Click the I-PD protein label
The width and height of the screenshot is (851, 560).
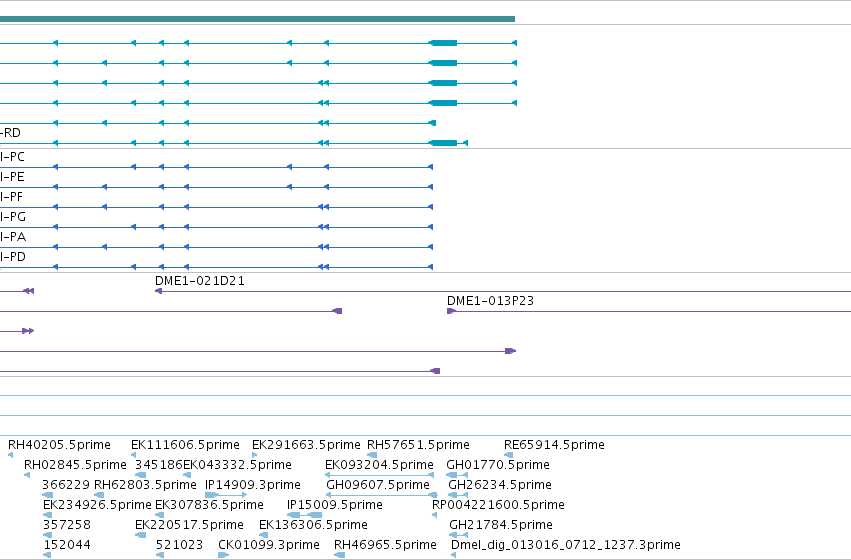click(13, 257)
